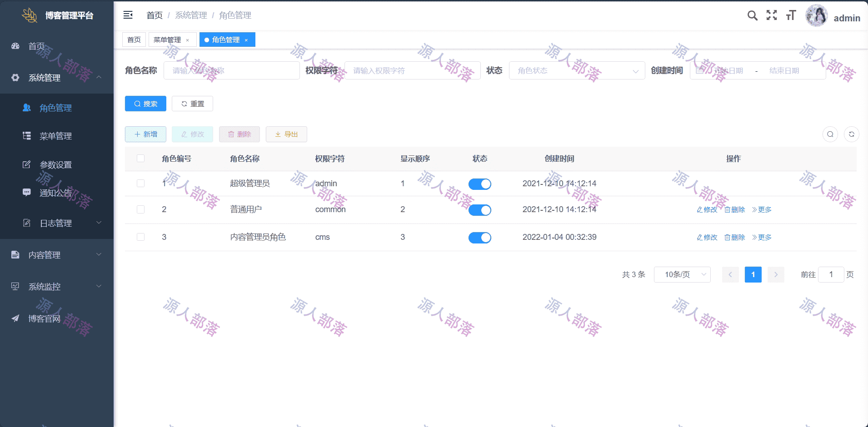This screenshot has height=427, width=868.
Task: Check the row for 超级管理员
Action: (141, 184)
